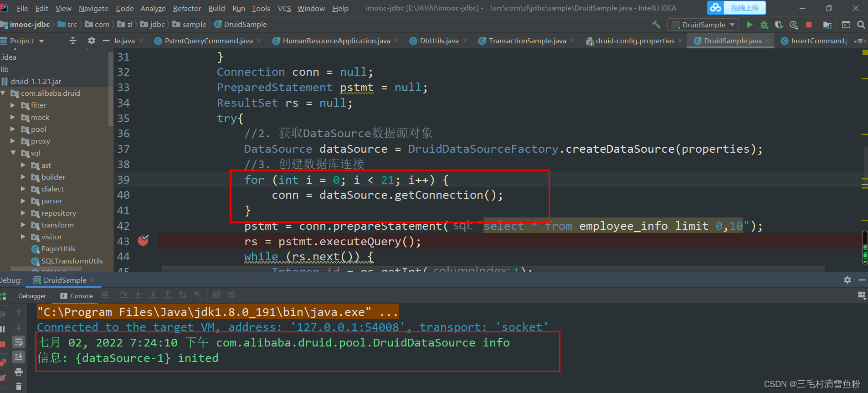The width and height of the screenshot is (868, 393).
Task: Click the sample breadcrumb in the navigation bar
Action: tap(190, 24)
